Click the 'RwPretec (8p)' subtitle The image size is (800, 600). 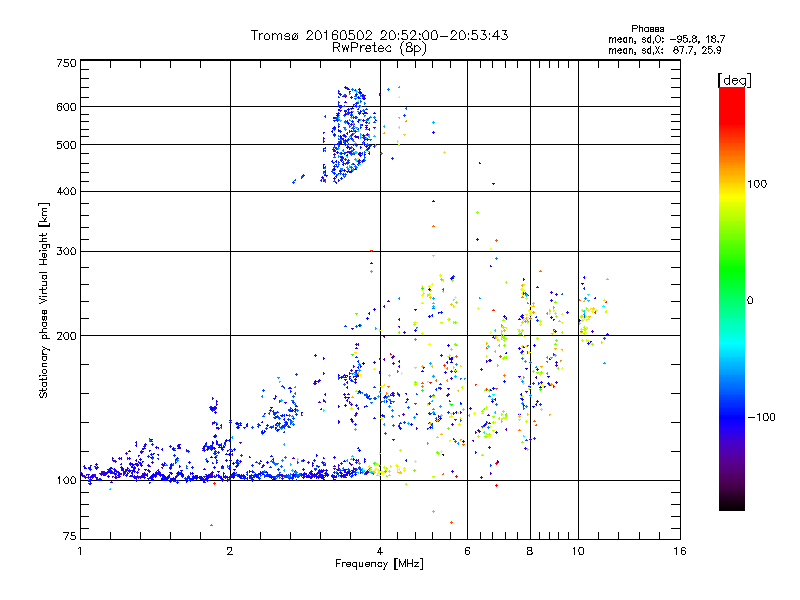coord(379,48)
